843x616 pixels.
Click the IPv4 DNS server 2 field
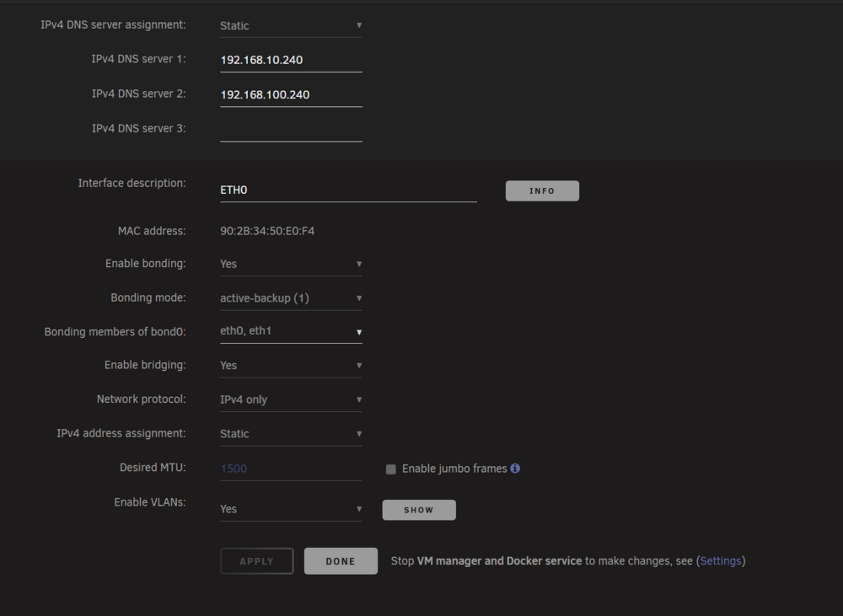(x=291, y=94)
